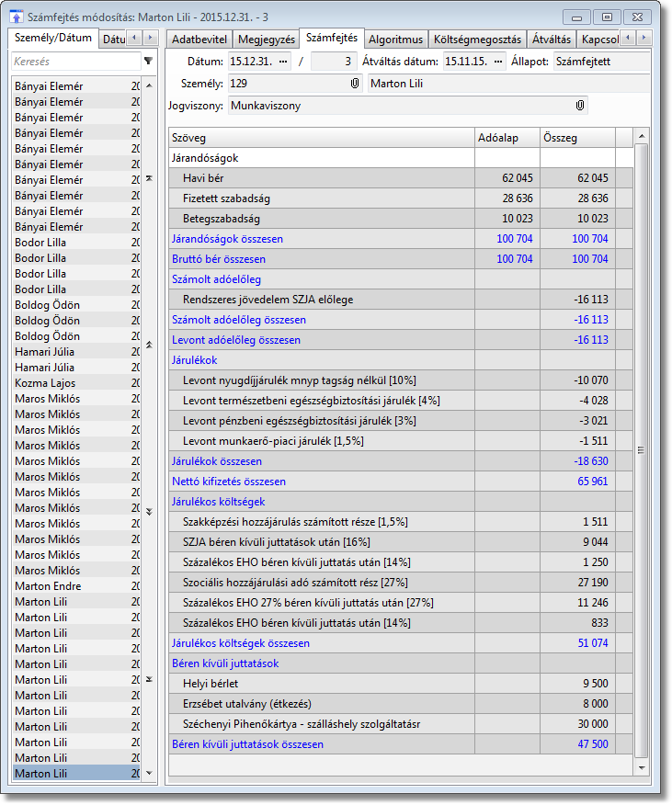Click the sequence number field showing 3
Viewport: 672px width, 805px height.
click(334, 62)
